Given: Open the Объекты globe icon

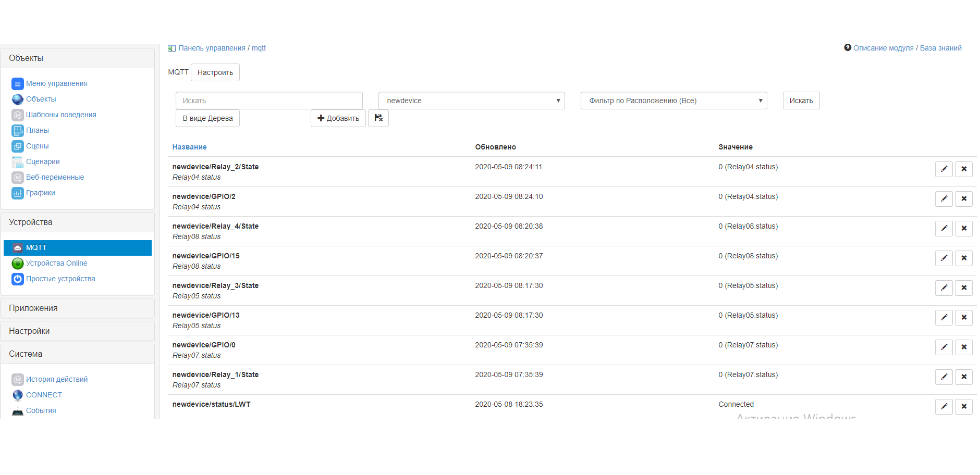Looking at the screenshot, I should click(x=18, y=99).
